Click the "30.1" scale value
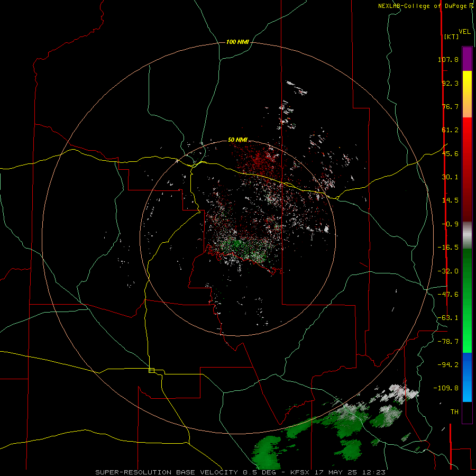Screen dimensions: 476x476 pos(450,177)
